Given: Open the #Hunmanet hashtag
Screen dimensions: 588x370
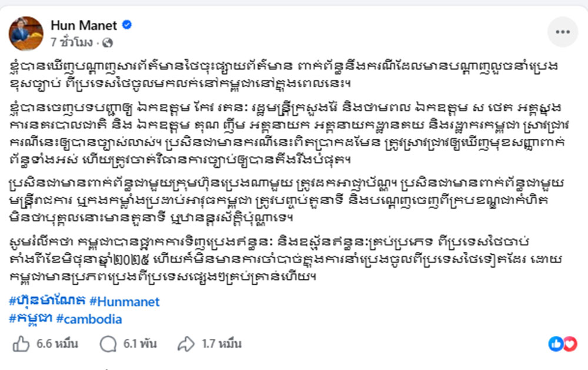Looking at the screenshot, I should coord(124,302).
